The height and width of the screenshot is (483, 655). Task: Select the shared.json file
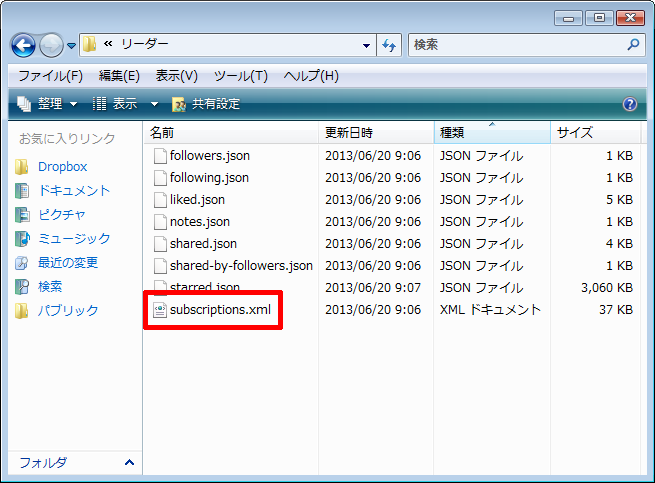[x=203, y=244]
